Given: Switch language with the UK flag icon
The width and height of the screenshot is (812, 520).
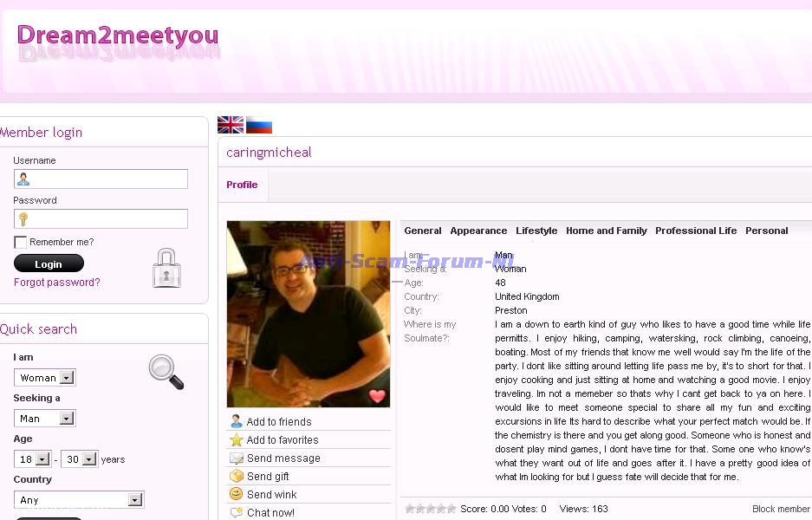Looking at the screenshot, I should point(230,125).
